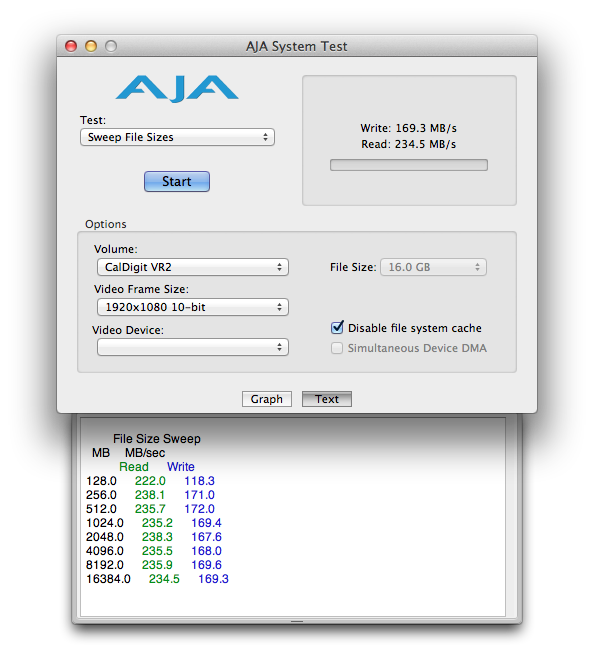
Task: Minimize window with yellow button
Action: click(x=91, y=46)
